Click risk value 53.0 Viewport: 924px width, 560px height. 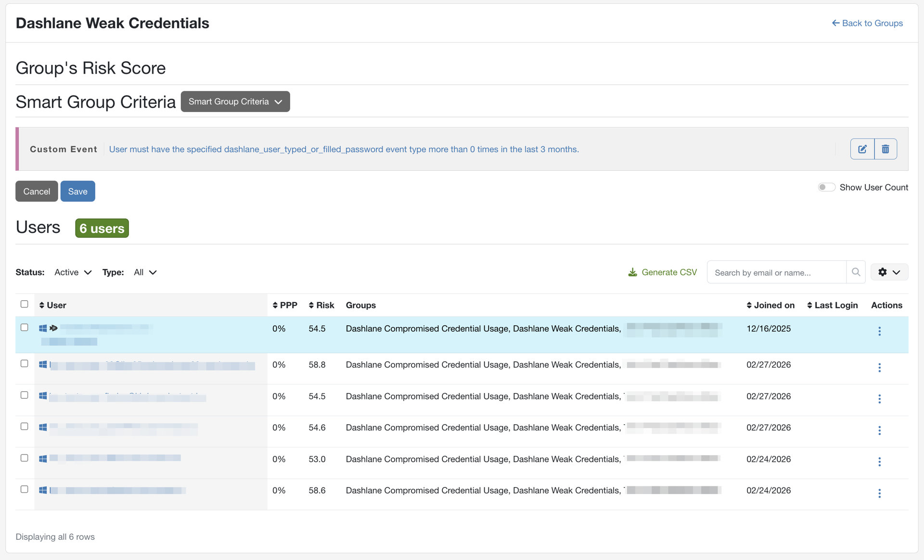(317, 459)
